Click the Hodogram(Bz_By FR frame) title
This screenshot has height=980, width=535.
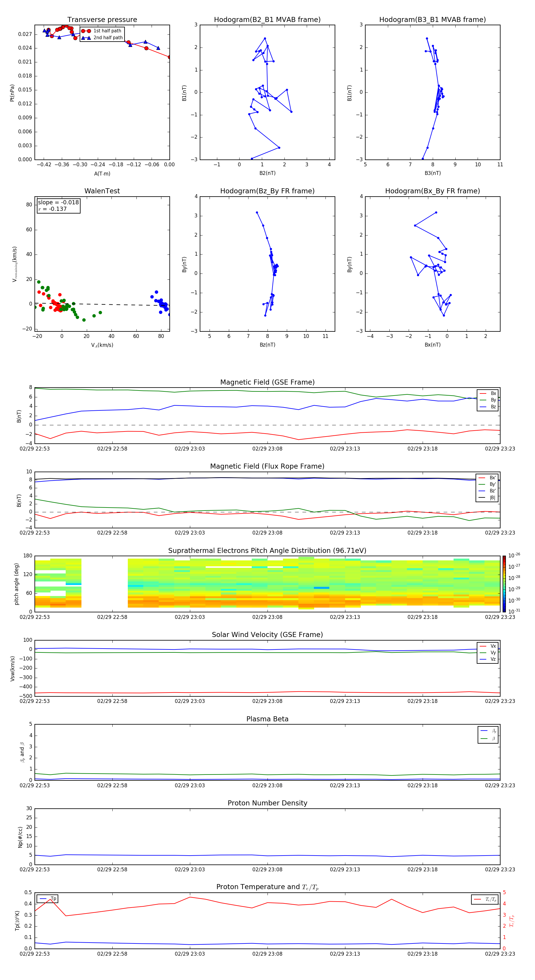click(267, 191)
